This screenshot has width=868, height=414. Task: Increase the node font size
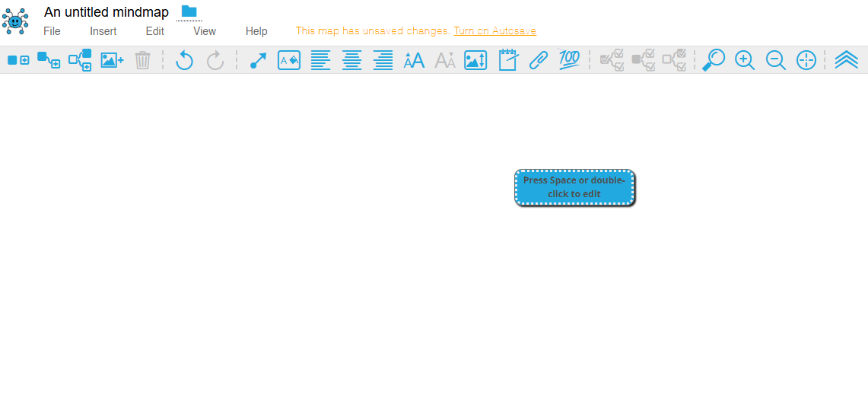414,60
